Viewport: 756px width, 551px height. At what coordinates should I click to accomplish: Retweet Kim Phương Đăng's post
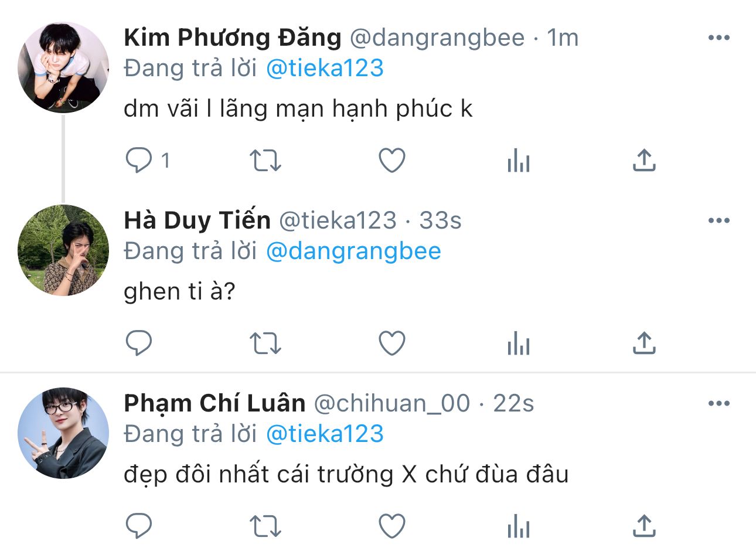click(x=265, y=160)
